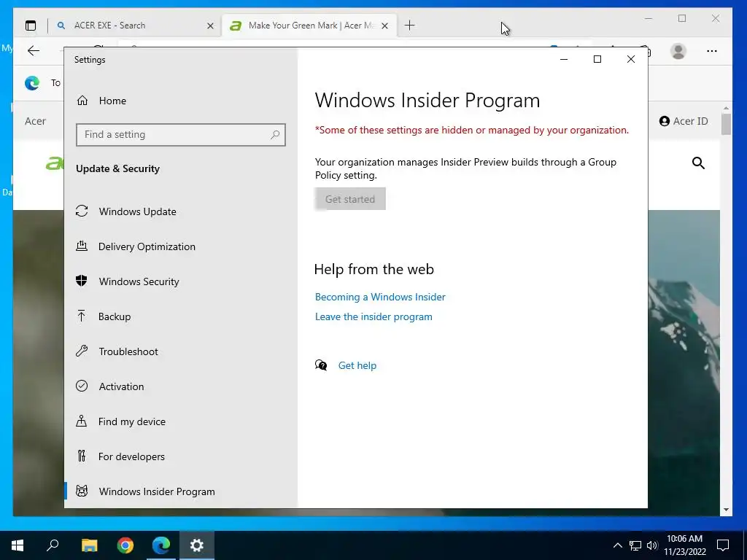Click the For developers tools icon
The height and width of the screenshot is (560, 747).
(82, 456)
